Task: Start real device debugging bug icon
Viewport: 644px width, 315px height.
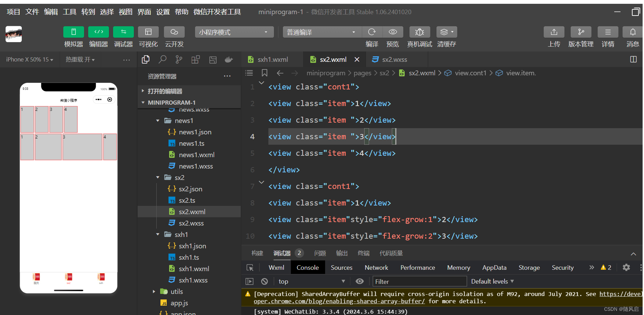Action: tap(420, 32)
